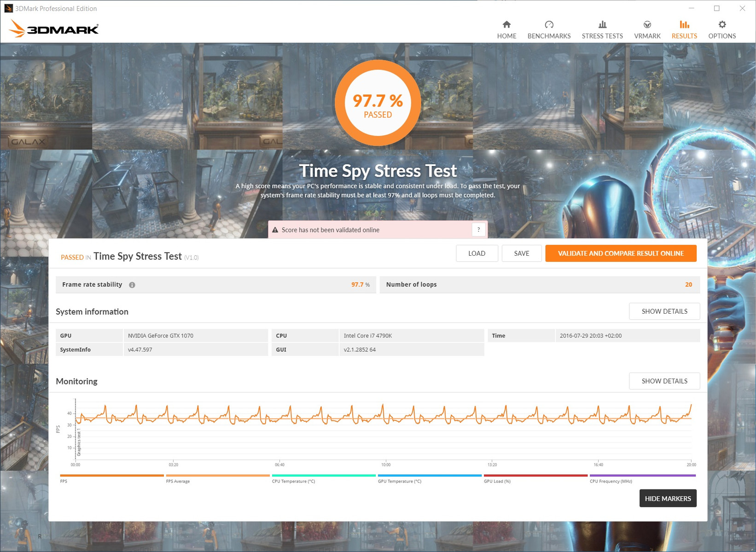
Task: Save the result with SAVE button
Action: click(x=522, y=253)
